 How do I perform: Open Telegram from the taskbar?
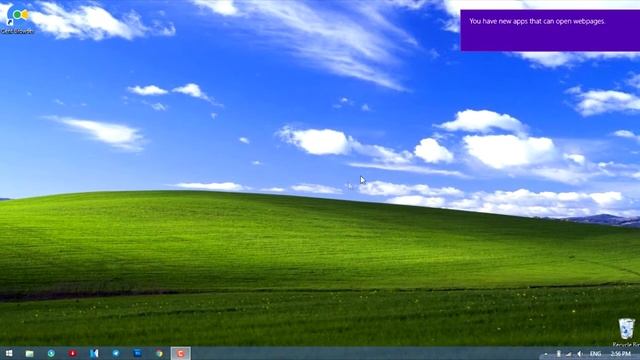(116, 353)
